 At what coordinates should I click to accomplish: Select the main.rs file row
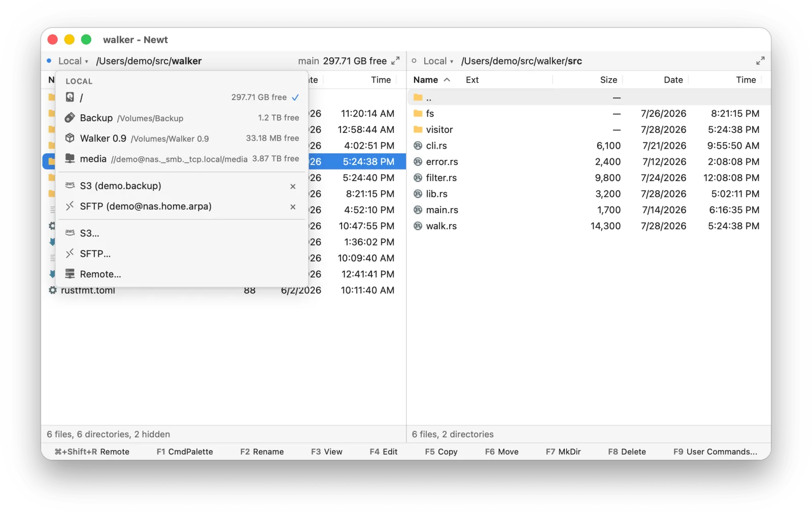(x=589, y=210)
